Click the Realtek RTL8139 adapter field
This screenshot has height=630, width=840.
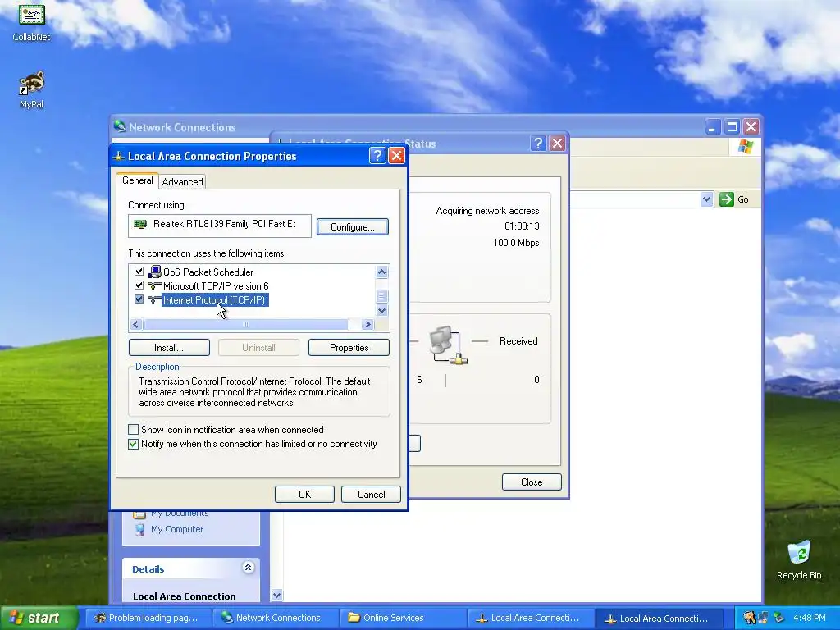220,225
